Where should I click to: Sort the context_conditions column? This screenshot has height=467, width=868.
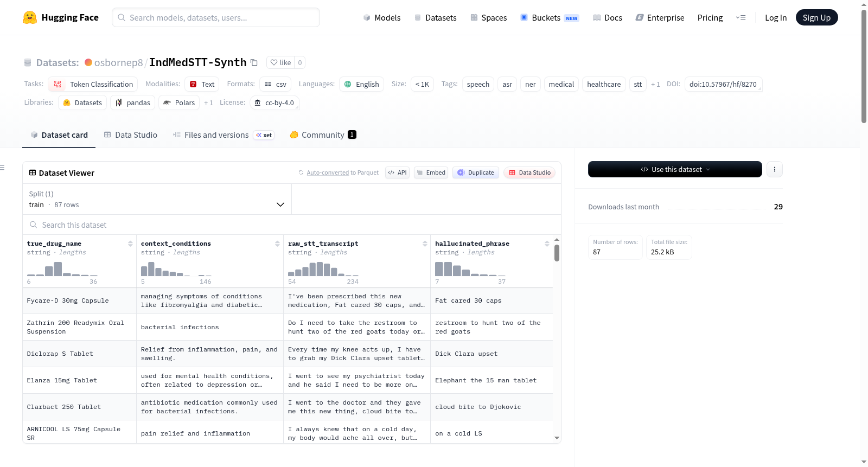coord(277,244)
